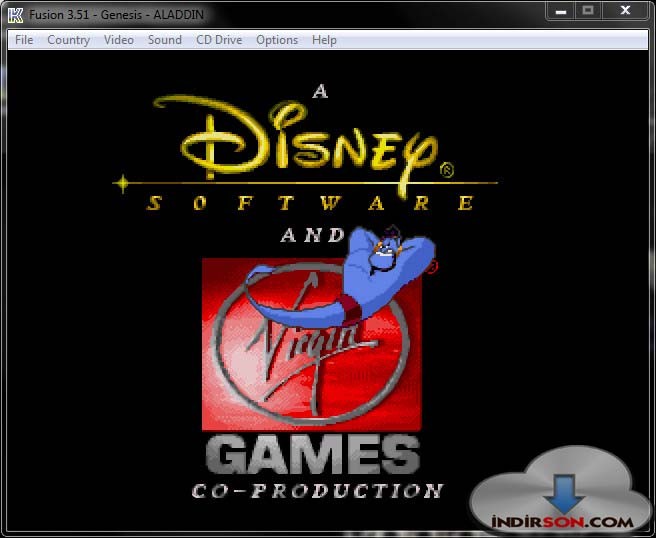Open the Options menu
This screenshot has height=538, width=656.
[x=277, y=40]
